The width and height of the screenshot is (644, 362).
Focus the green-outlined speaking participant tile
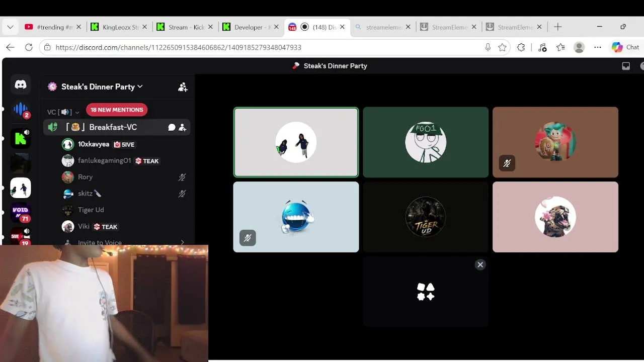[x=296, y=142]
